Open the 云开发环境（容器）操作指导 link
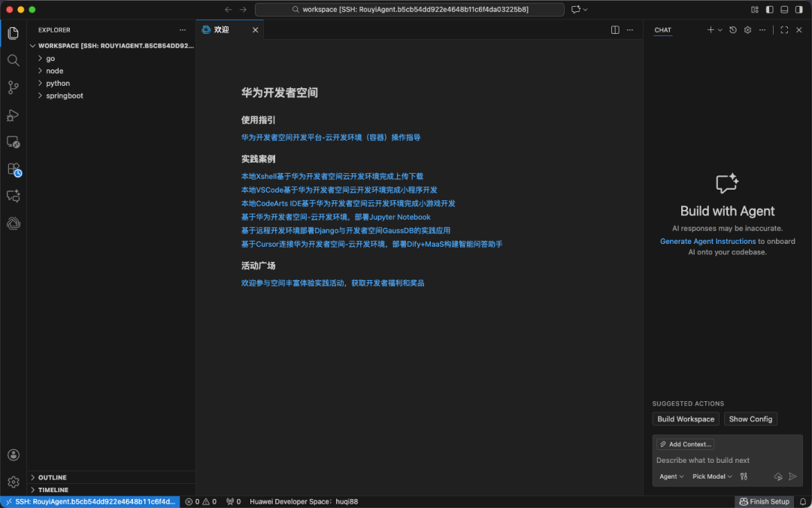The image size is (812, 508). (331, 138)
